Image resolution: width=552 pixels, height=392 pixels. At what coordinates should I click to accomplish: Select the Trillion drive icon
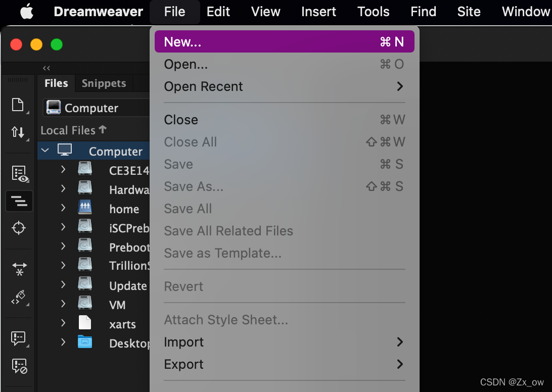85,264
